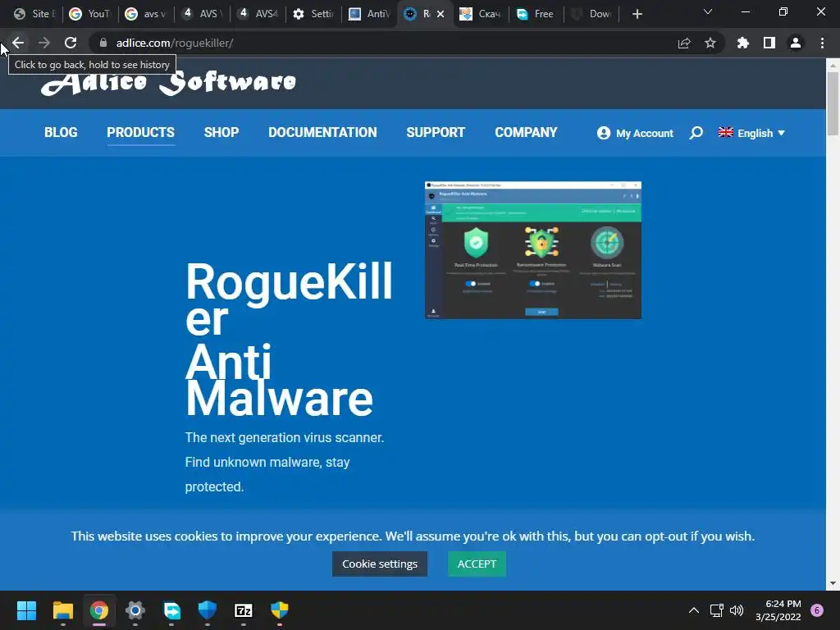Click the Chrome taskbar icon
This screenshot has height=630, width=840.
99,610
